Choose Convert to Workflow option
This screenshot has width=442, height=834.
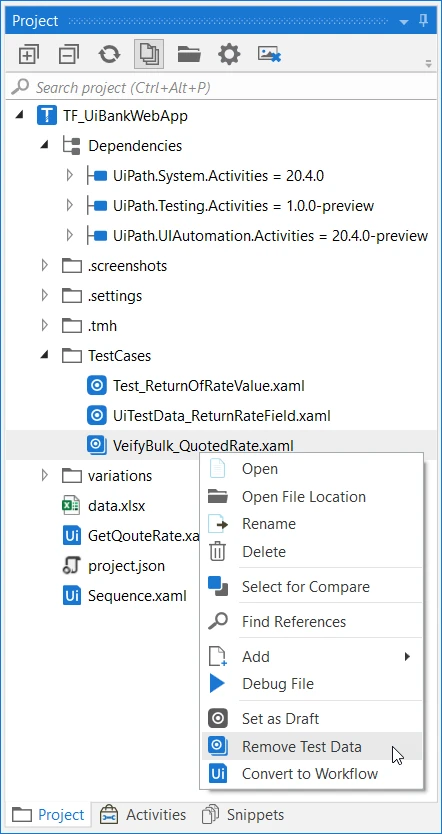tap(312, 773)
